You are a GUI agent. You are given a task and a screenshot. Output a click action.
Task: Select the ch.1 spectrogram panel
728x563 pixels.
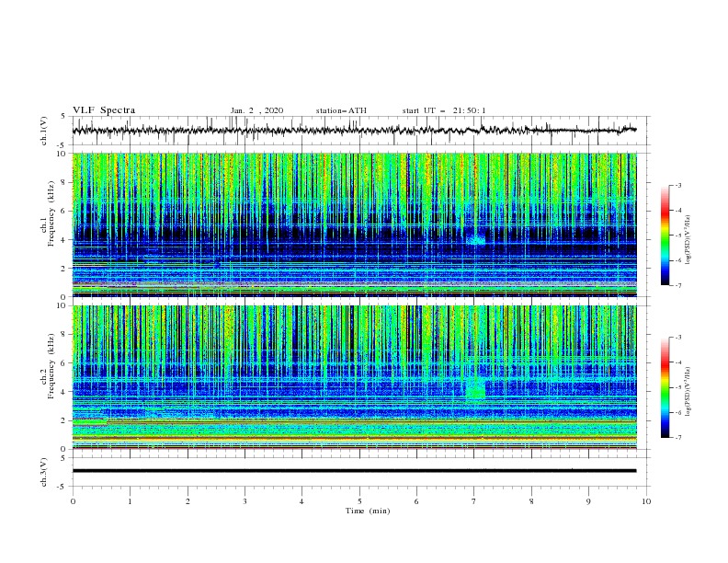click(x=354, y=224)
